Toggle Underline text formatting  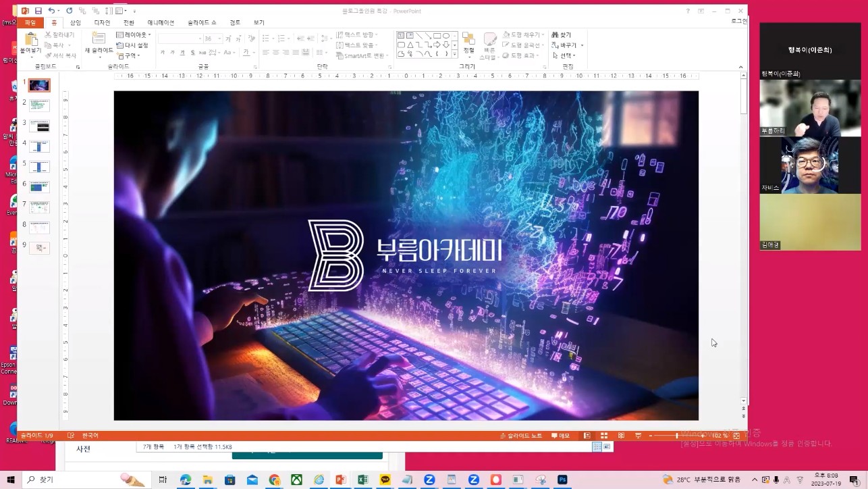point(182,52)
